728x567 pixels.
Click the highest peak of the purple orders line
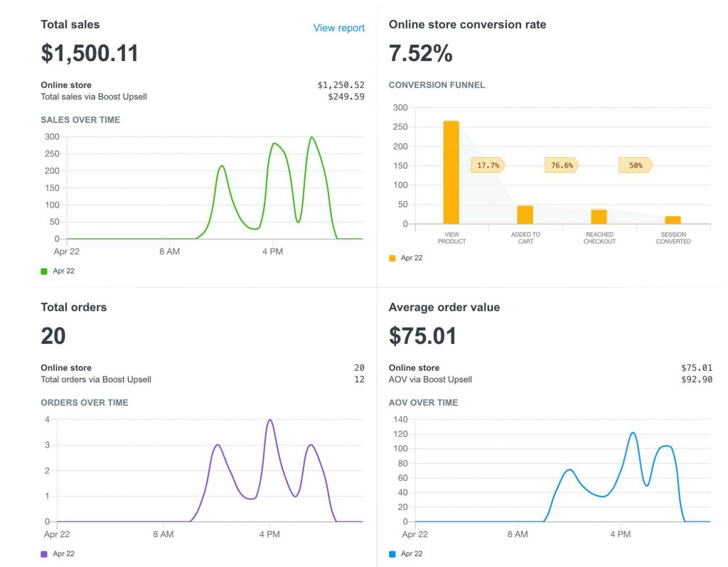[269, 421]
